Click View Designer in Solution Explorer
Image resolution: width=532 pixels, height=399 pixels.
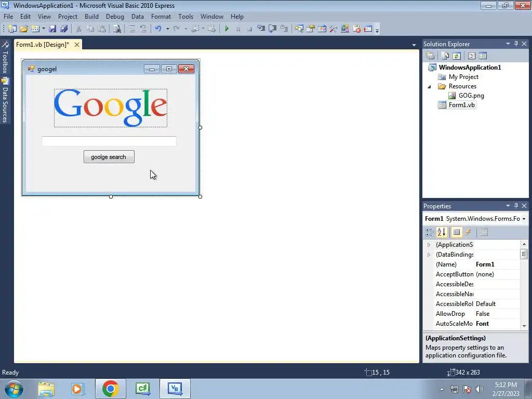[483, 56]
